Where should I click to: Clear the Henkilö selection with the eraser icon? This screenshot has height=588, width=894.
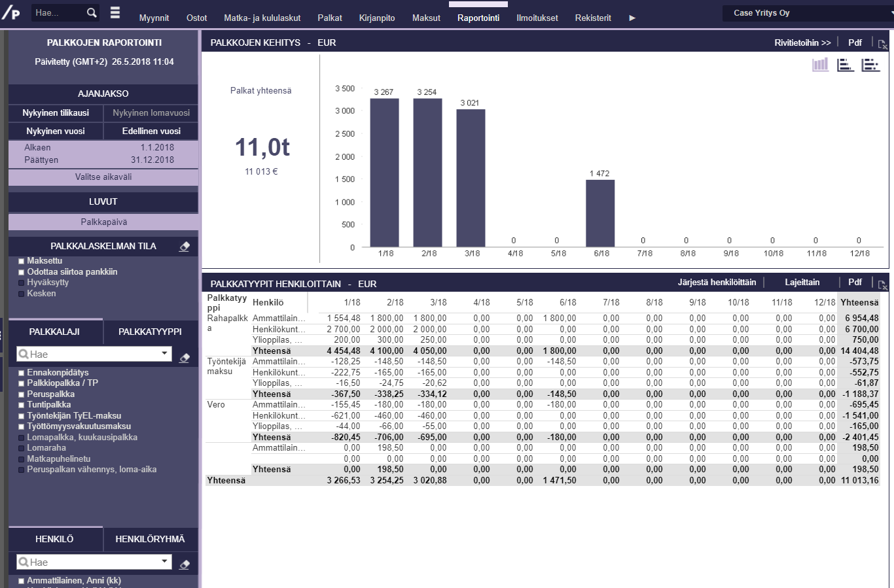click(185, 564)
